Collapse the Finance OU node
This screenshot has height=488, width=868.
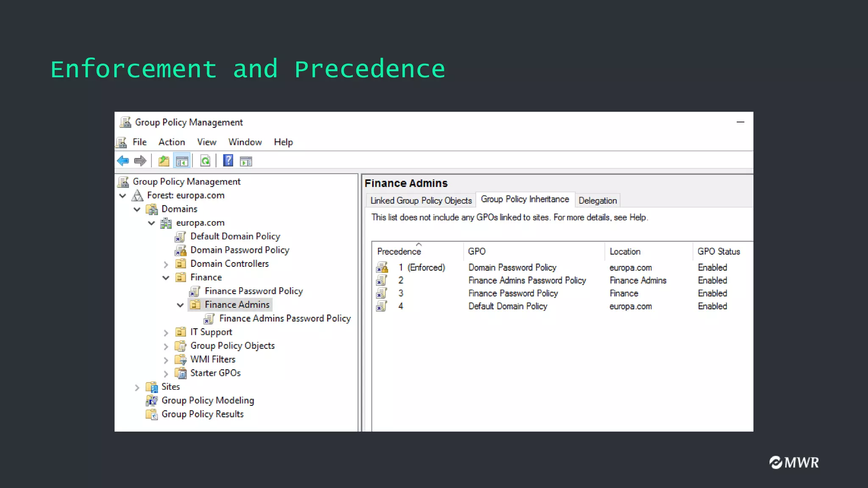[x=166, y=278]
